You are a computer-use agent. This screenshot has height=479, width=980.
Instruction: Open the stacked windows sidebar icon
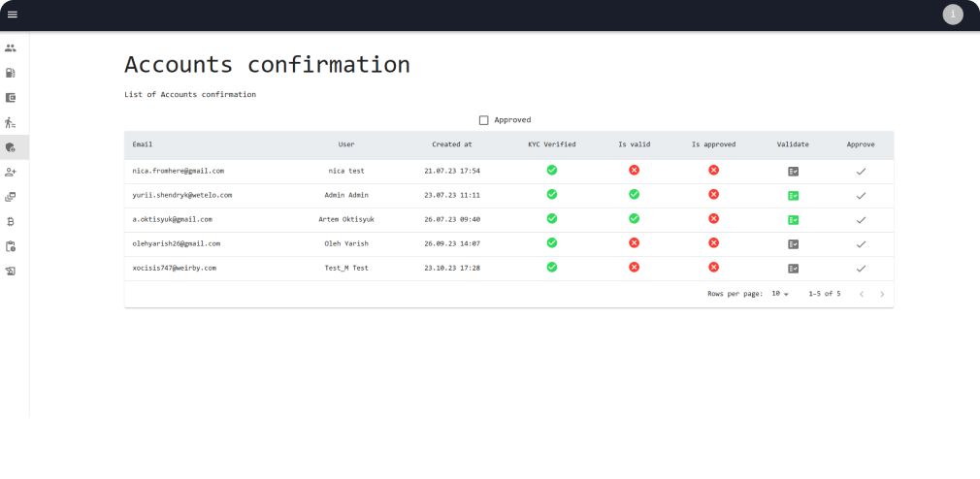(10, 197)
